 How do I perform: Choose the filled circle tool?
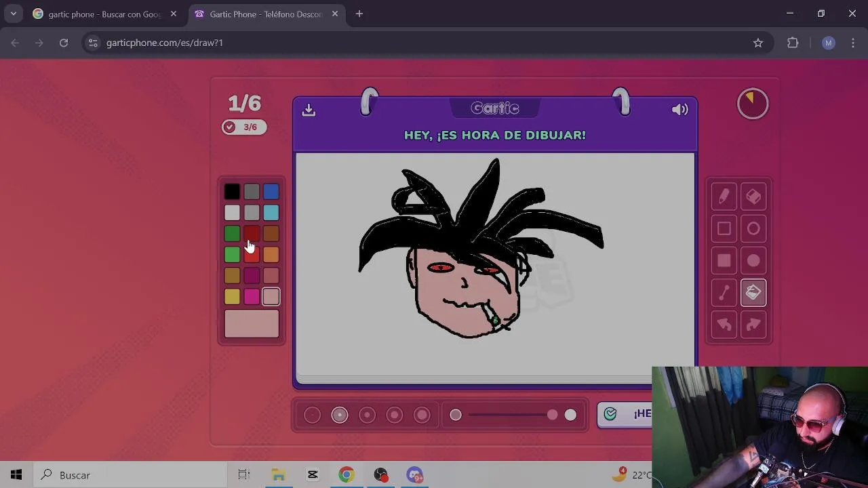[753, 260]
